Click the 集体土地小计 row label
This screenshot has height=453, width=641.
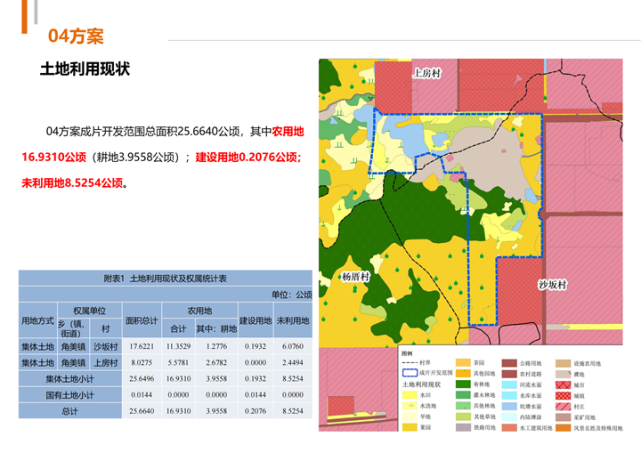70,379
